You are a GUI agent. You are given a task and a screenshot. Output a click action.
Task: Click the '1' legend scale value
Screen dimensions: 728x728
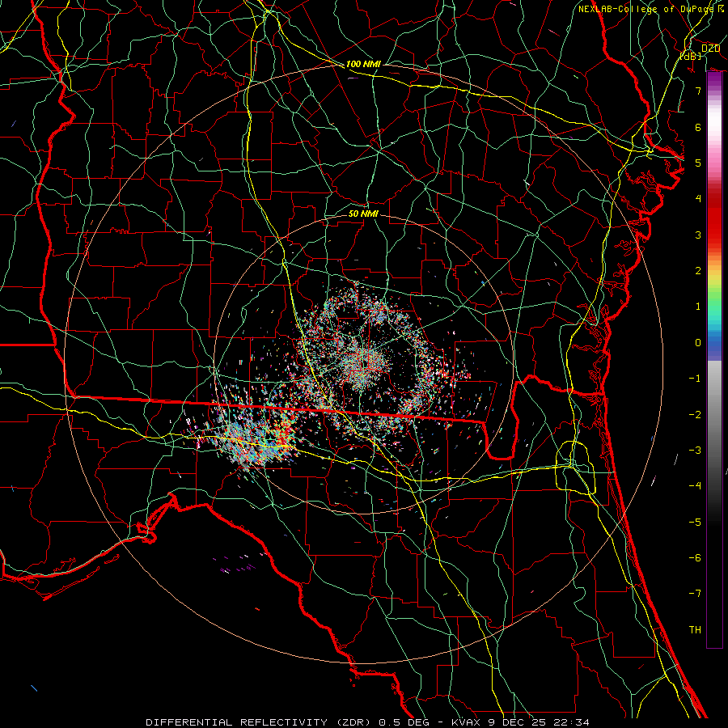pyautogui.click(x=698, y=307)
